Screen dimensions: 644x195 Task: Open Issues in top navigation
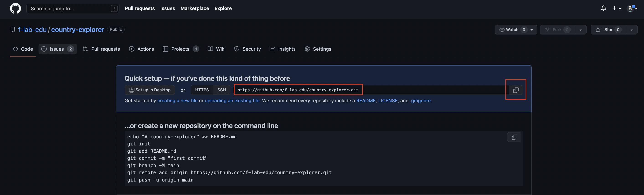coord(167,8)
